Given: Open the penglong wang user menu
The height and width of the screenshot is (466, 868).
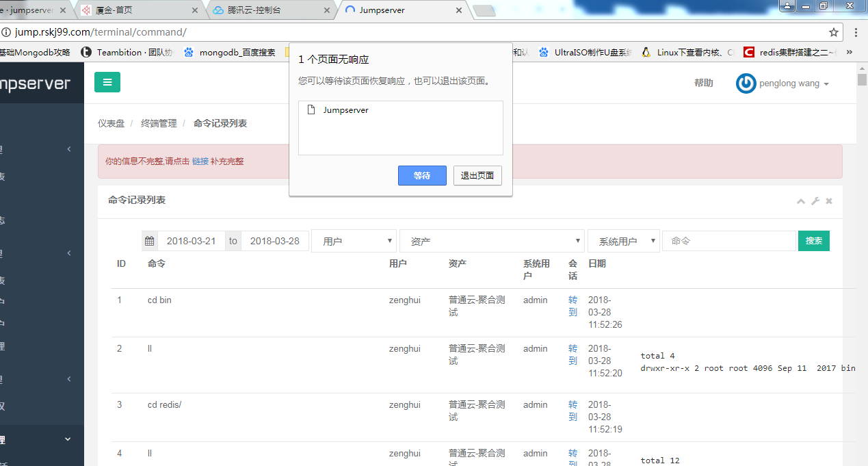Looking at the screenshot, I should click(x=793, y=83).
